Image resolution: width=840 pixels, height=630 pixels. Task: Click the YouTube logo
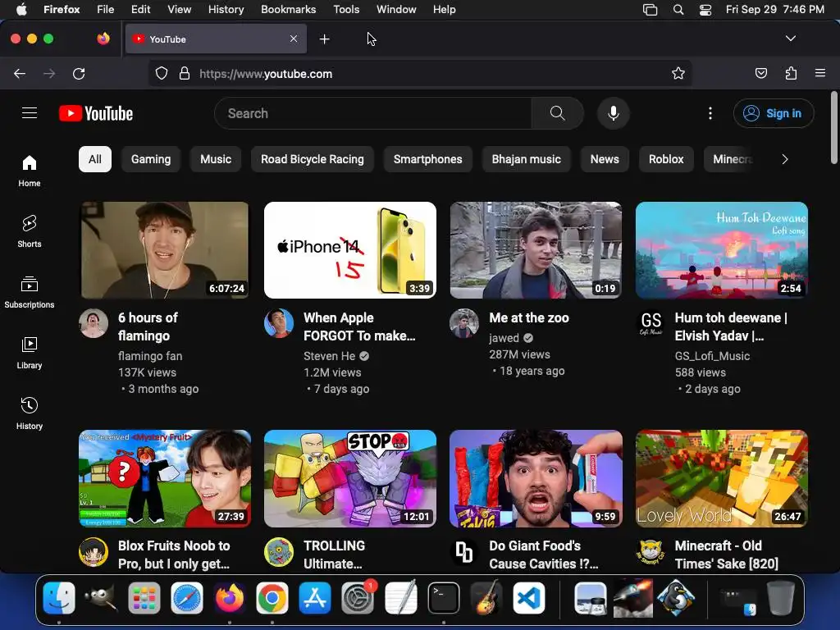[x=96, y=113]
